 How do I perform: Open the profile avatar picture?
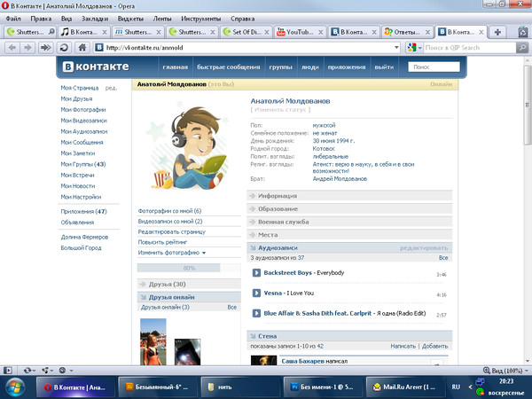[188, 146]
